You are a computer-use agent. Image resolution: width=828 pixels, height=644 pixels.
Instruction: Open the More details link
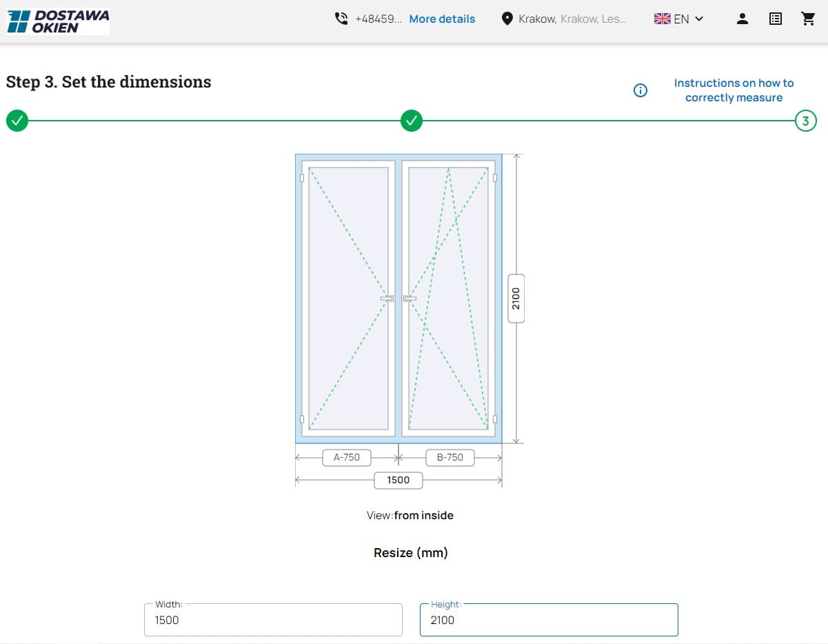click(442, 19)
